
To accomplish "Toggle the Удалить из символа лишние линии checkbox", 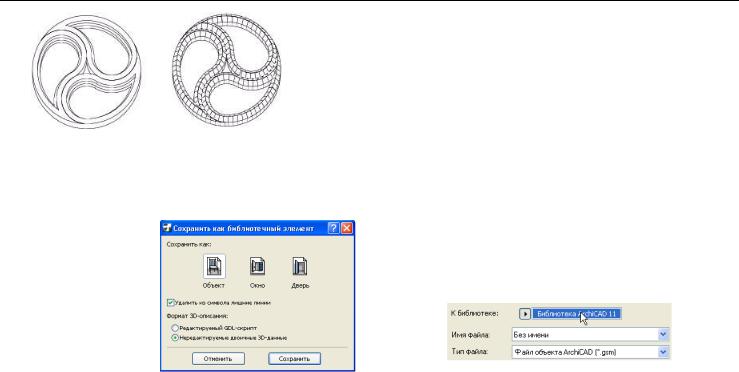I will [171, 303].
